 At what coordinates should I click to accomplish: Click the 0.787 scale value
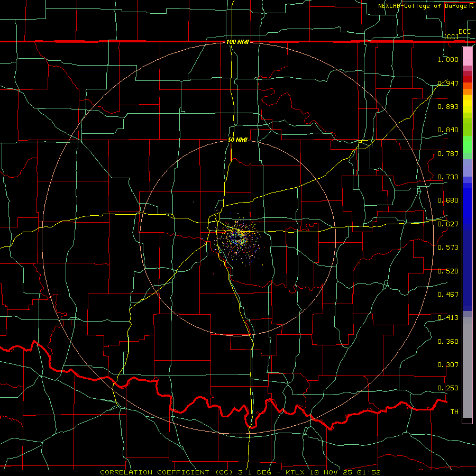click(x=448, y=153)
